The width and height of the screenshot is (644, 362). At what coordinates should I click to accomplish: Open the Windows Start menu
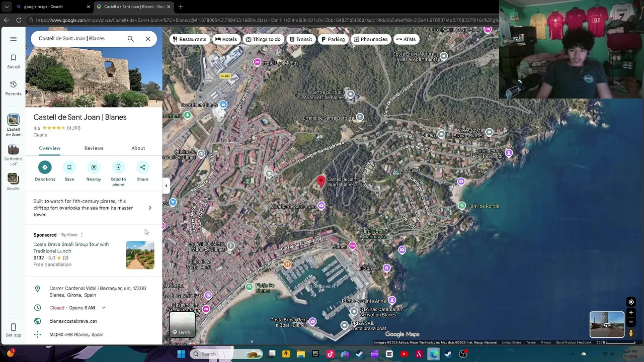click(x=181, y=354)
